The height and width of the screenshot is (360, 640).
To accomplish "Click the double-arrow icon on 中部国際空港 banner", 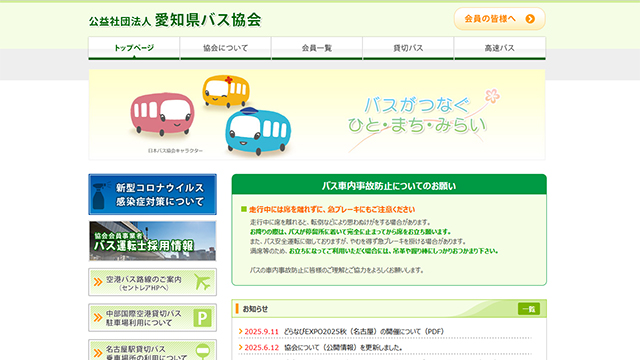I will [x=98, y=318].
